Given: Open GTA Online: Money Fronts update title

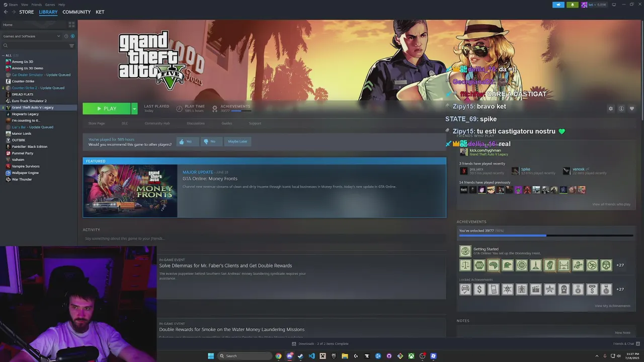Looking at the screenshot, I should pyautogui.click(x=210, y=179).
